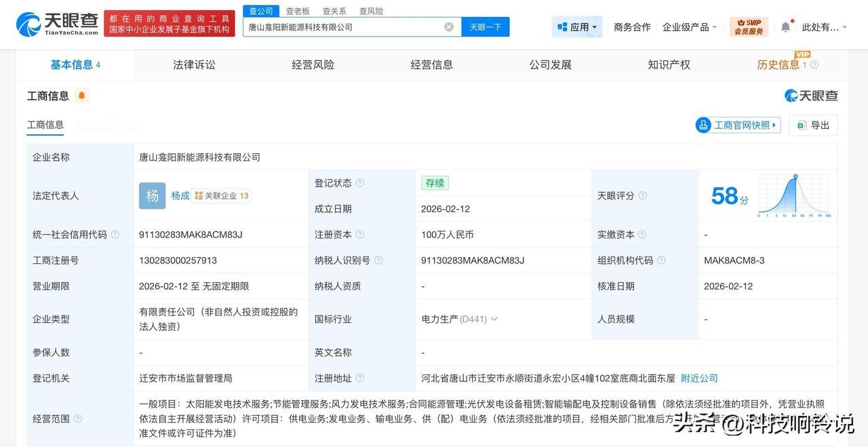Switch to the 知识产权 tab
The height and width of the screenshot is (447, 868).
tap(669, 64)
